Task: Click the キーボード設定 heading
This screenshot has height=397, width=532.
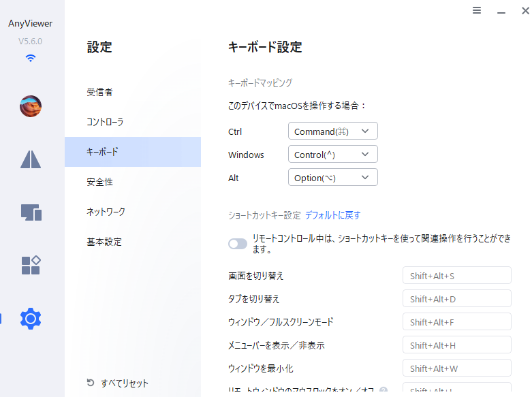Action: coord(265,47)
